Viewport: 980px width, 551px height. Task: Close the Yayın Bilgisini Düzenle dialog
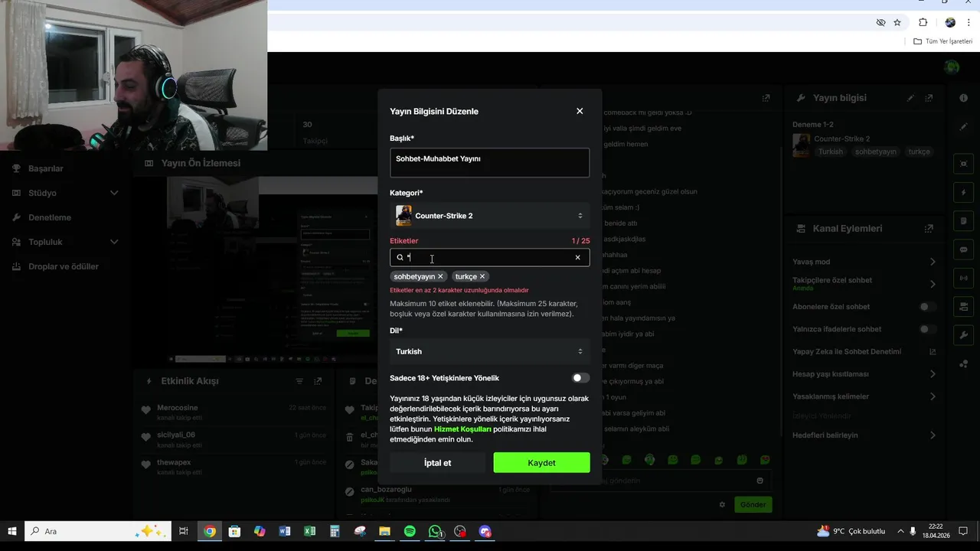tap(580, 111)
